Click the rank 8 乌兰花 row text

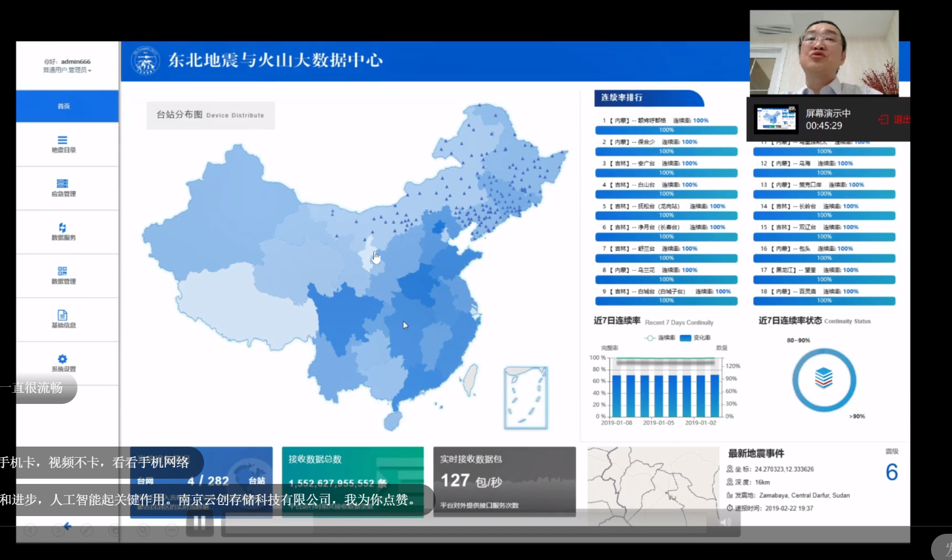(650, 270)
